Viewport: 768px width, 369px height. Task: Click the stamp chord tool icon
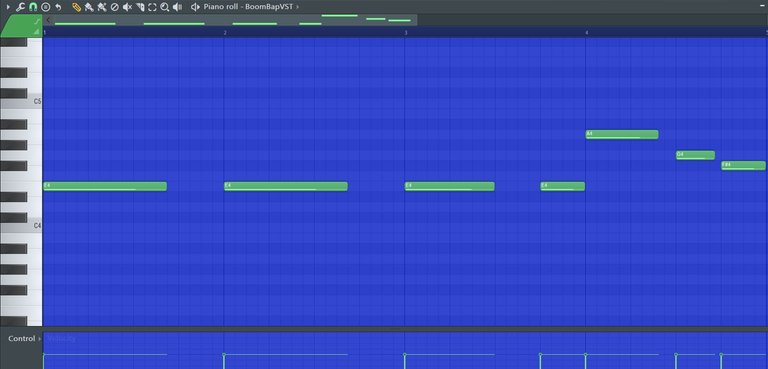[46, 7]
